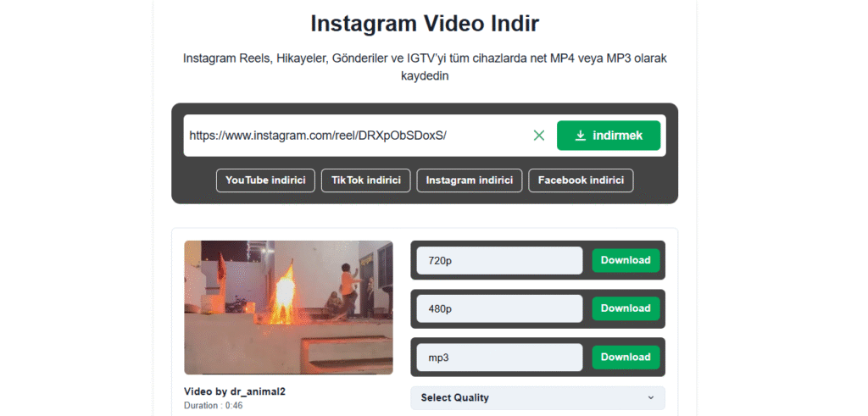
Task: Click the mp3 format label field
Action: click(x=499, y=358)
